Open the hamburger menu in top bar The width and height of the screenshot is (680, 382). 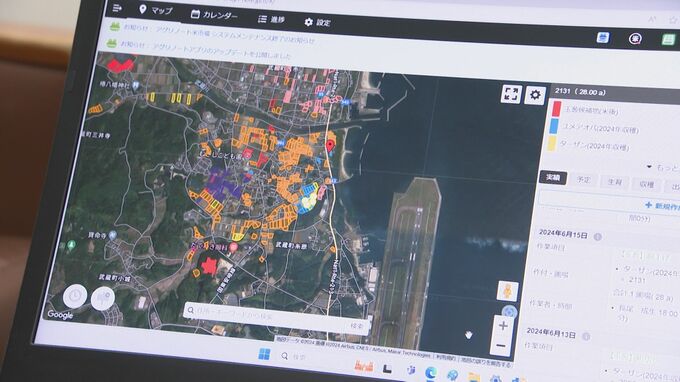coord(117,8)
